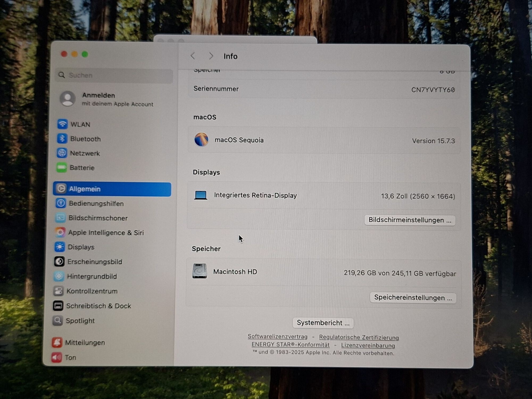
Task: Open the Softwarelizenzvertrag link
Action: click(277, 336)
